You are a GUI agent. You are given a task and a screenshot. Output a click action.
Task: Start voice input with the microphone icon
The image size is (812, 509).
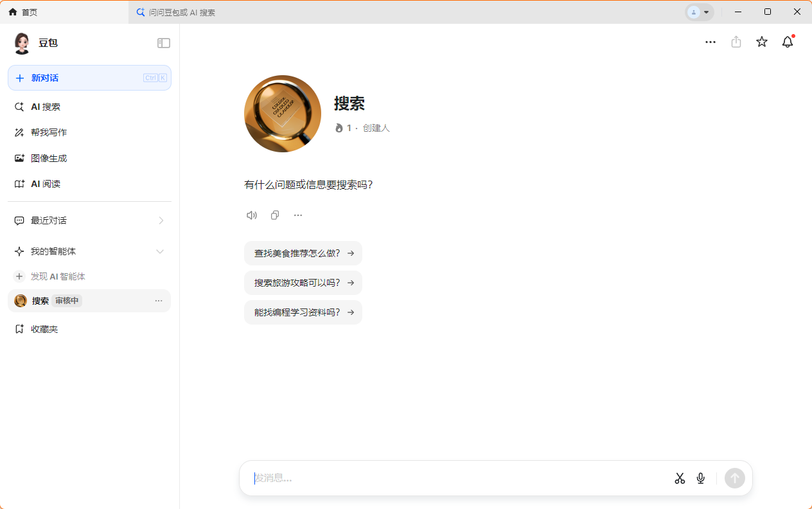point(700,478)
